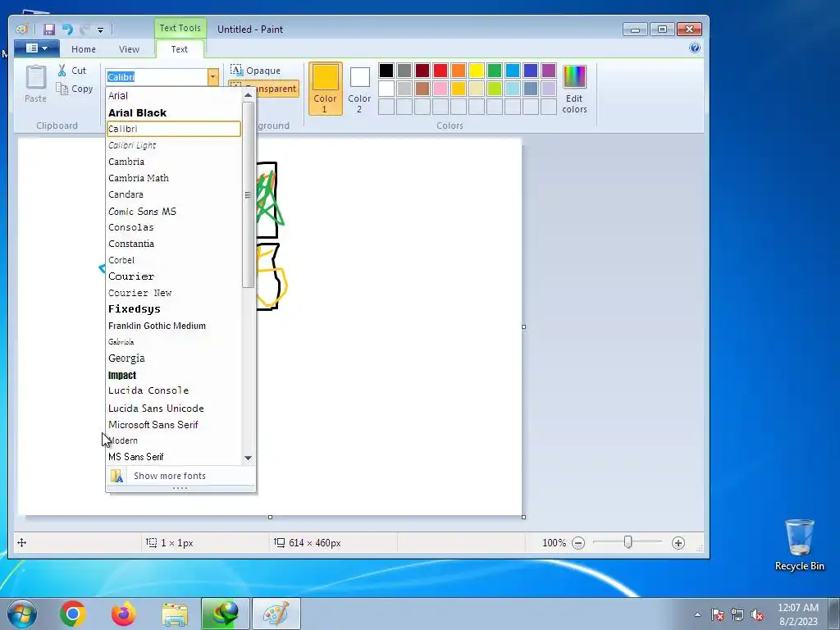
Task: Pick the red color swatch
Action: pos(441,71)
